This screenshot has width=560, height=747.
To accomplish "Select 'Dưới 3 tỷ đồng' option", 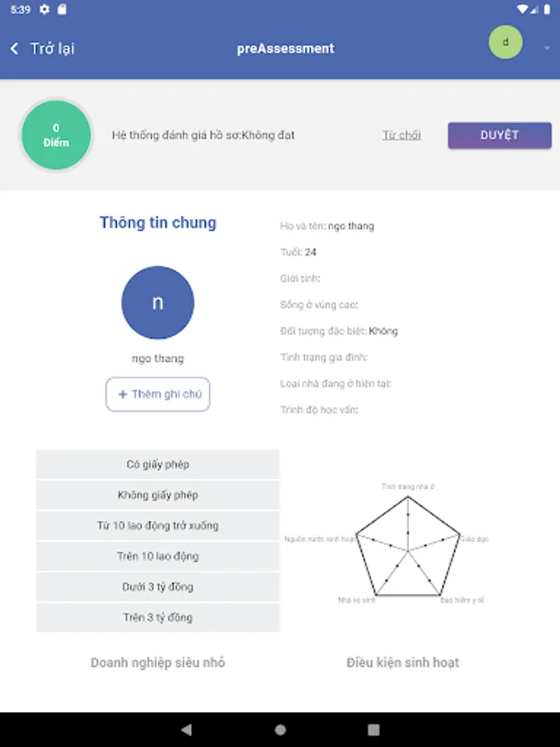I will (158, 588).
